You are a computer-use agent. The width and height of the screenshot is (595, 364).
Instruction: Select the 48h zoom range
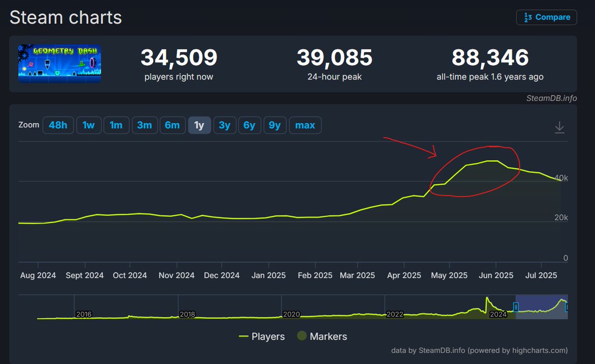(x=58, y=125)
